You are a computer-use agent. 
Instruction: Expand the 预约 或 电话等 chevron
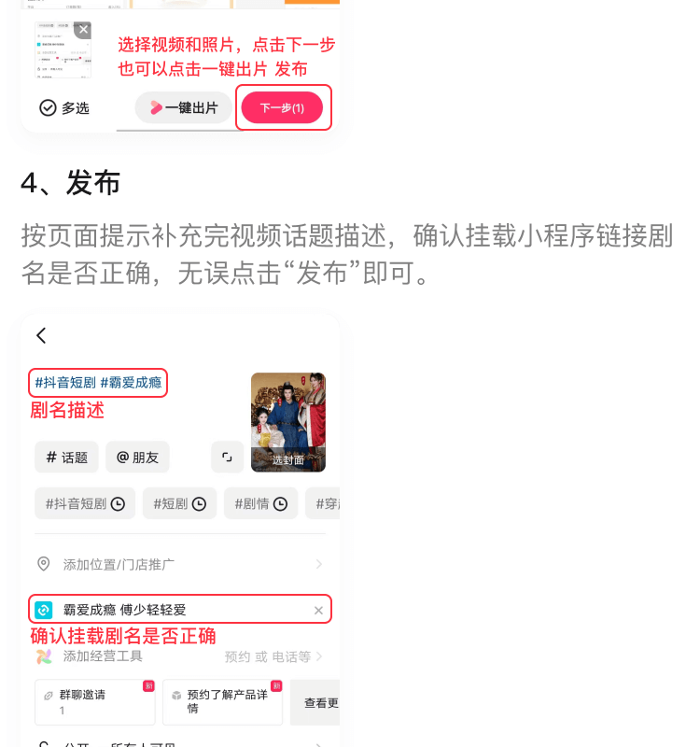point(319,656)
